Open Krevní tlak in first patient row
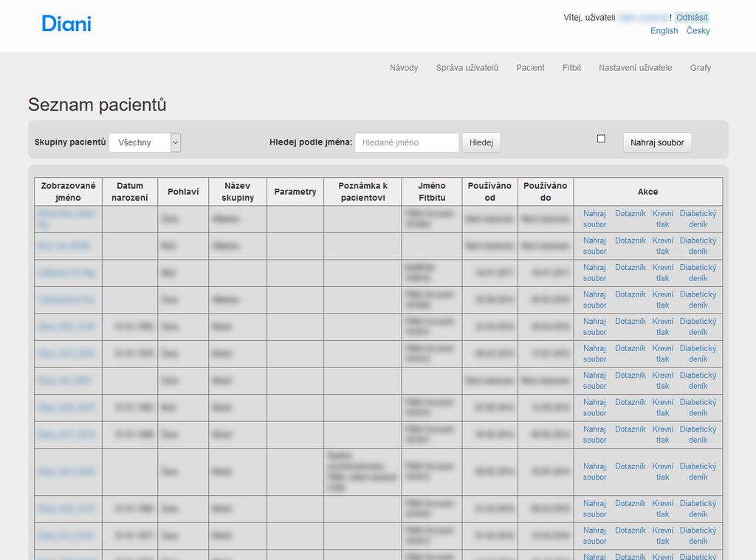Image resolution: width=756 pixels, height=560 pixels. (662, 219)
